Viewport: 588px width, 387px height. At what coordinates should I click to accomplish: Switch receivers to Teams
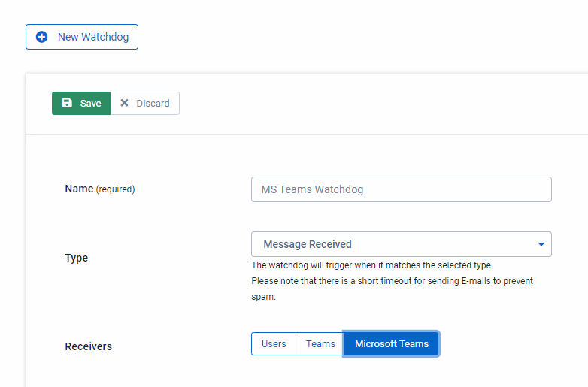pyautogui.click(x=320, y=344)
